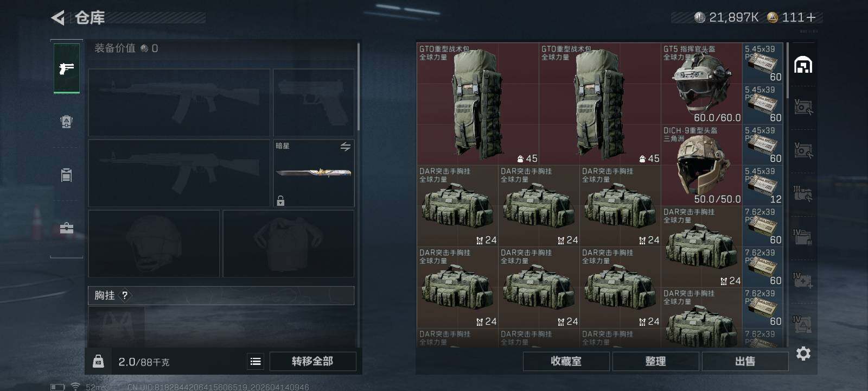Swap the 暗星 knife using the arrows icon

[345, 147]
